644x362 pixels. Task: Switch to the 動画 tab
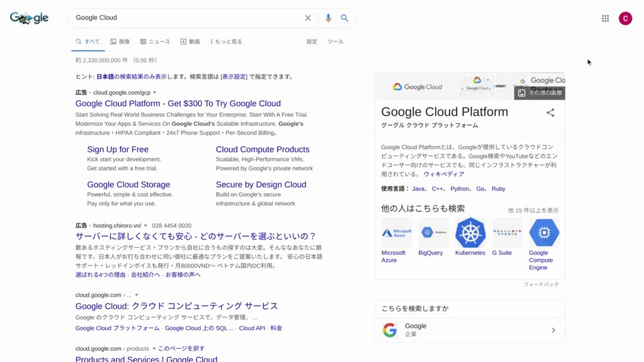(190, 41)
